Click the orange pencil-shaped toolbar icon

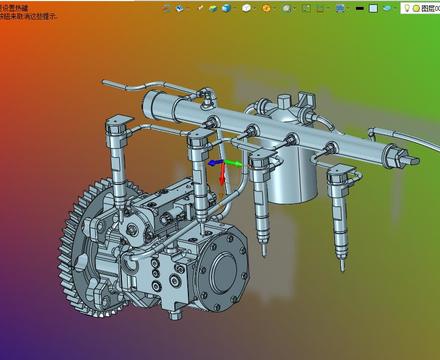[200, 8]
